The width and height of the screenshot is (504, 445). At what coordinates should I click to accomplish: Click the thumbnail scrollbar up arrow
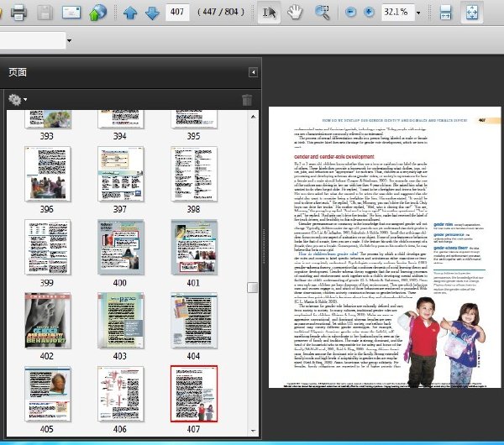253,117
